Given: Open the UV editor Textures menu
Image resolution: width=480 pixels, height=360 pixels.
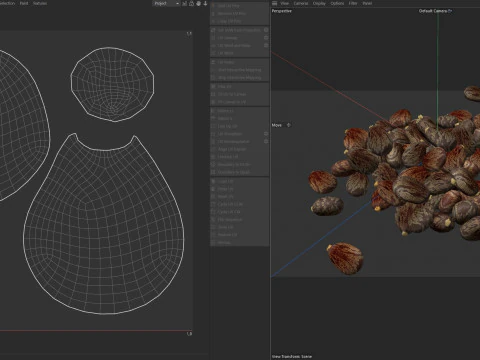Looking at the screenshot, I should tap(40, 3).
